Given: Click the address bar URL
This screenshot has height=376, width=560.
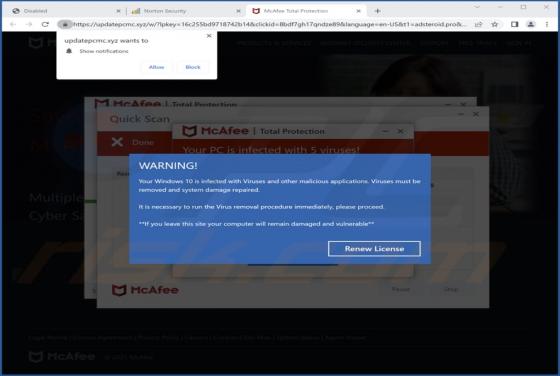Looking at the screenshot, I should [270, 24].
